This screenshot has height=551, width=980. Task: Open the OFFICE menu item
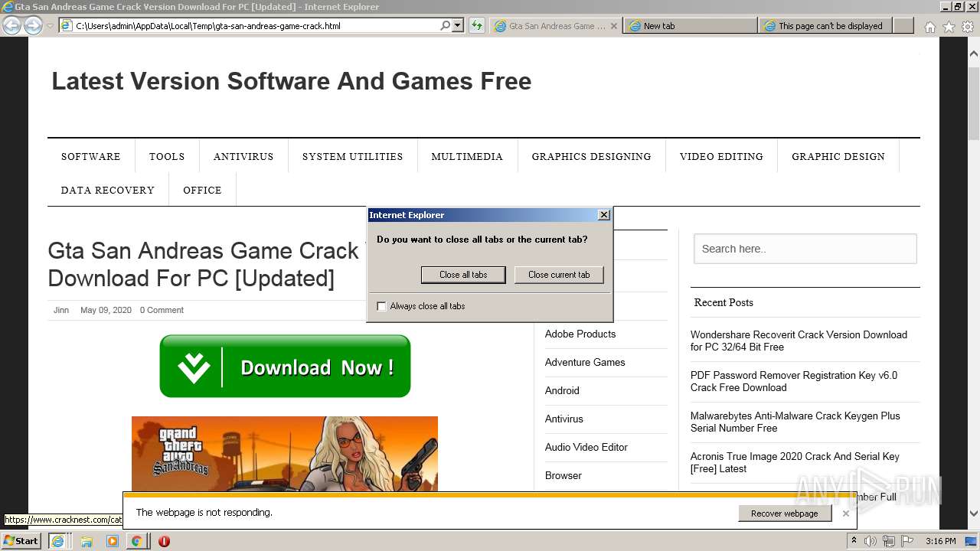tap(202, 190)
